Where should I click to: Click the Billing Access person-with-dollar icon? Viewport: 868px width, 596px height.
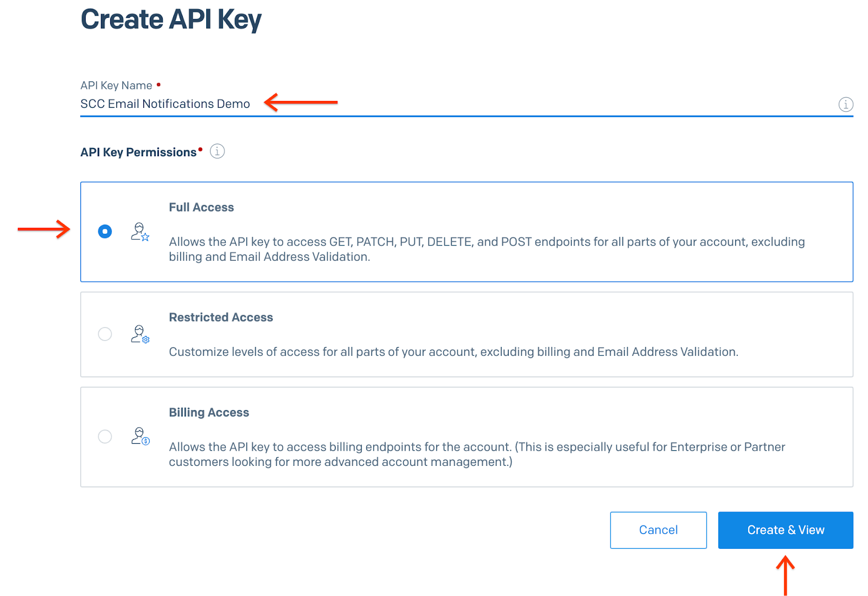(139, 437)
